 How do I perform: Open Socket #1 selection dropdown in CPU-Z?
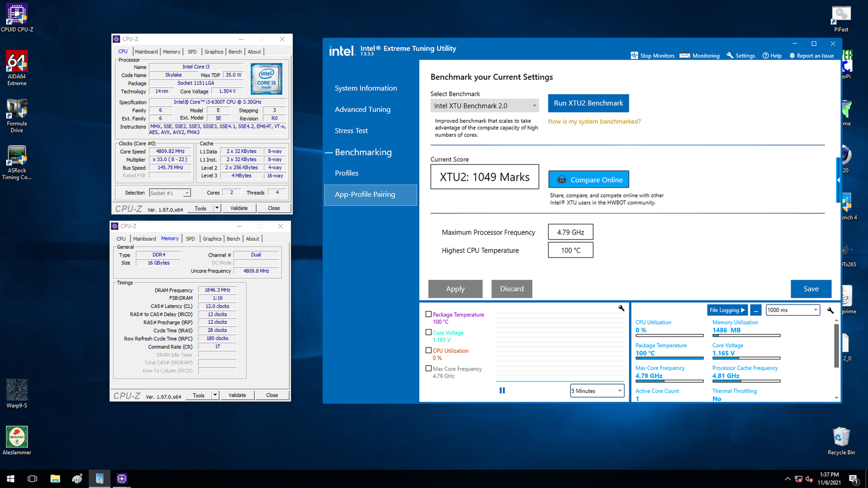coord(170,193)
